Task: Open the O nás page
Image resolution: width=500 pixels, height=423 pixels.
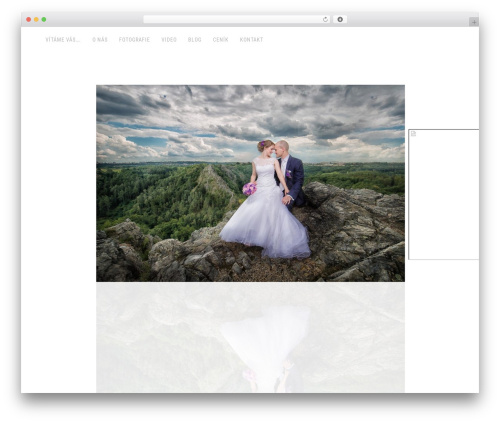Action: click(100, 40)
